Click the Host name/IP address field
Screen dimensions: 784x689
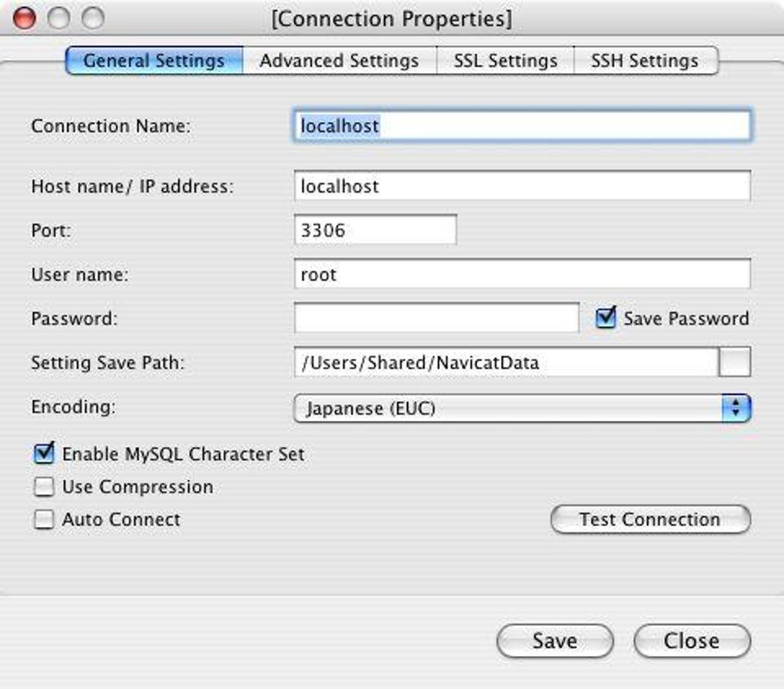coord(522,186)
